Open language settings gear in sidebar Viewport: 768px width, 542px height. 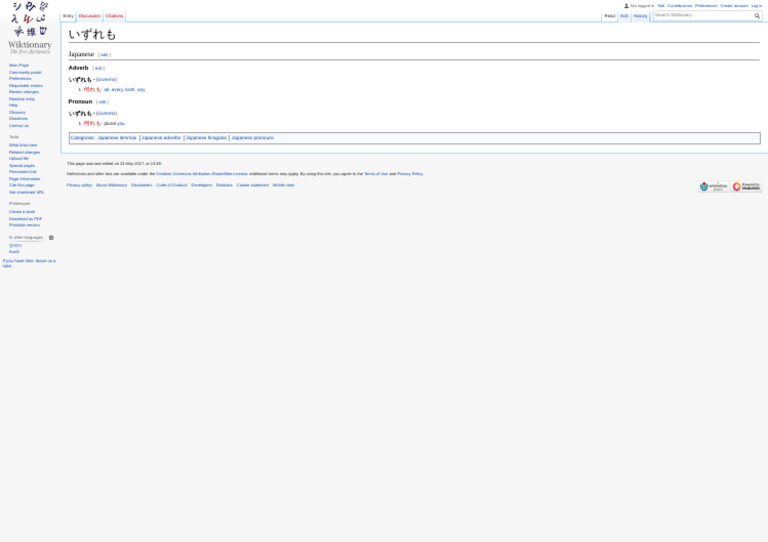51,237
